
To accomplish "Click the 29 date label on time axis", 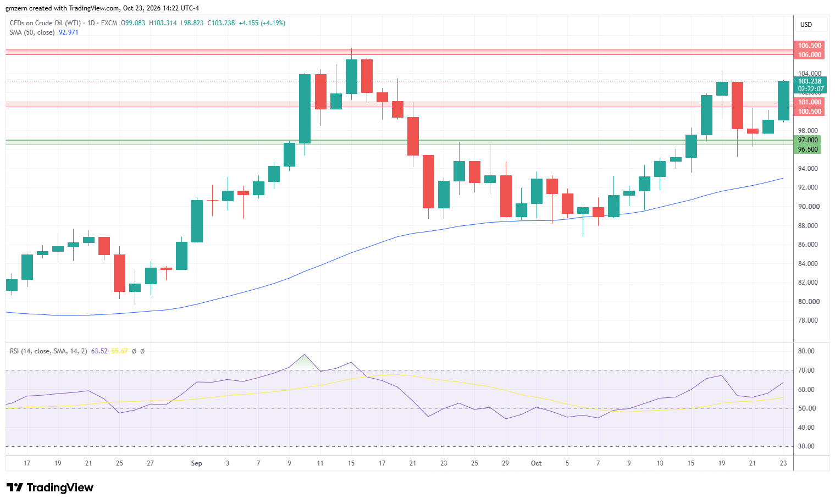I will point(505,463).
